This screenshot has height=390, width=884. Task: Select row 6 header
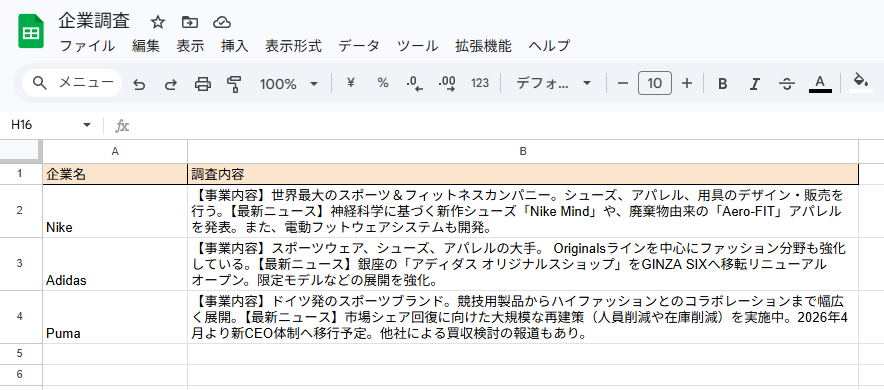20,374
